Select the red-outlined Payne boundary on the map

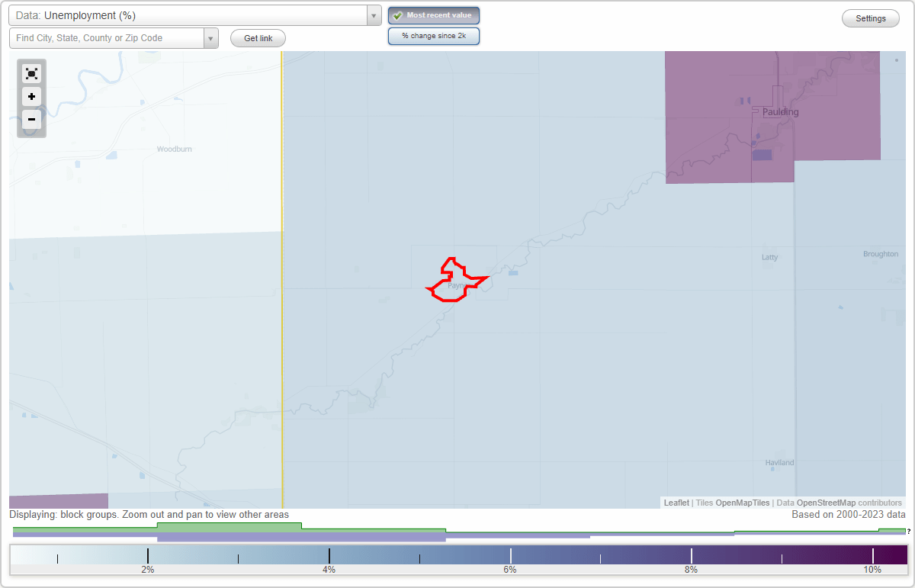point(454,284)
